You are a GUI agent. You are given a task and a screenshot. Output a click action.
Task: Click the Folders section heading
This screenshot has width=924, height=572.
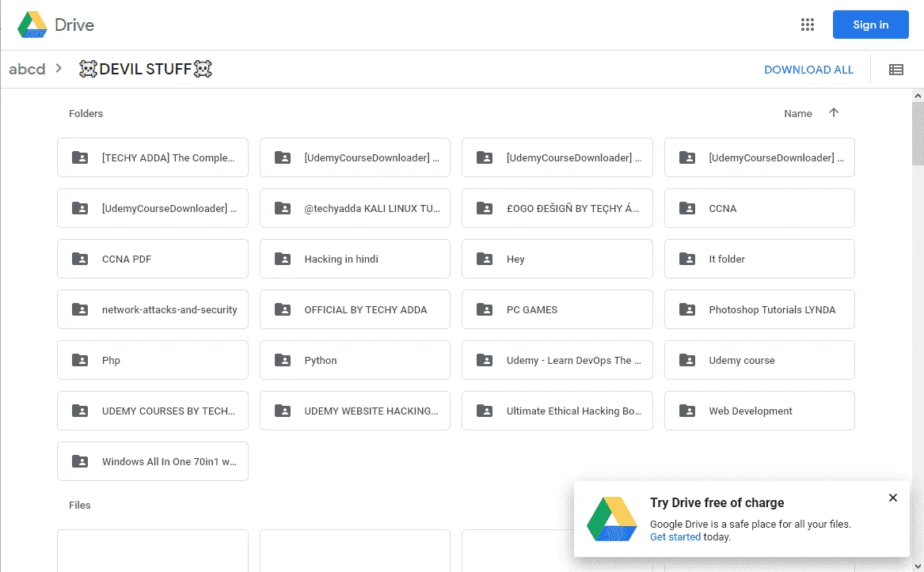[86, 114]
